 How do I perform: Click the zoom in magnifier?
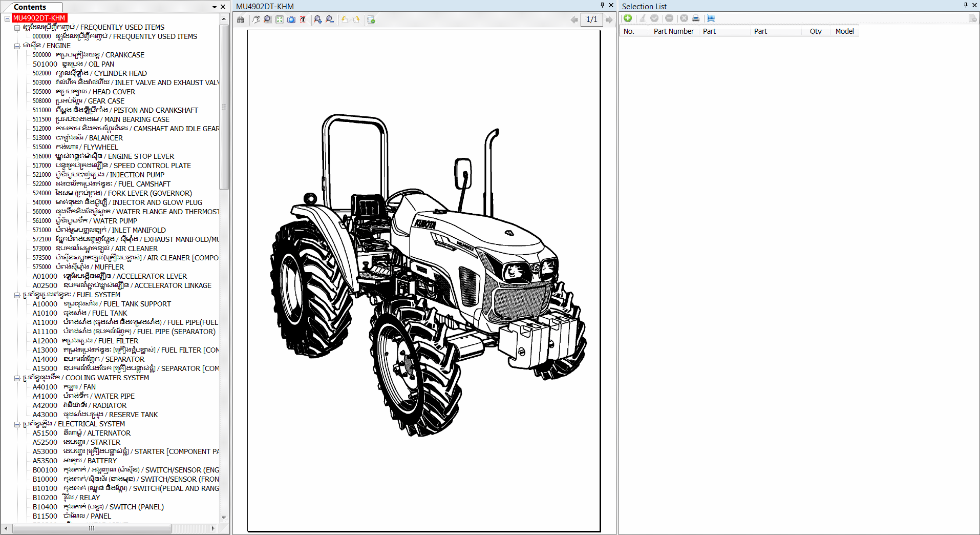tap(318, 19)
